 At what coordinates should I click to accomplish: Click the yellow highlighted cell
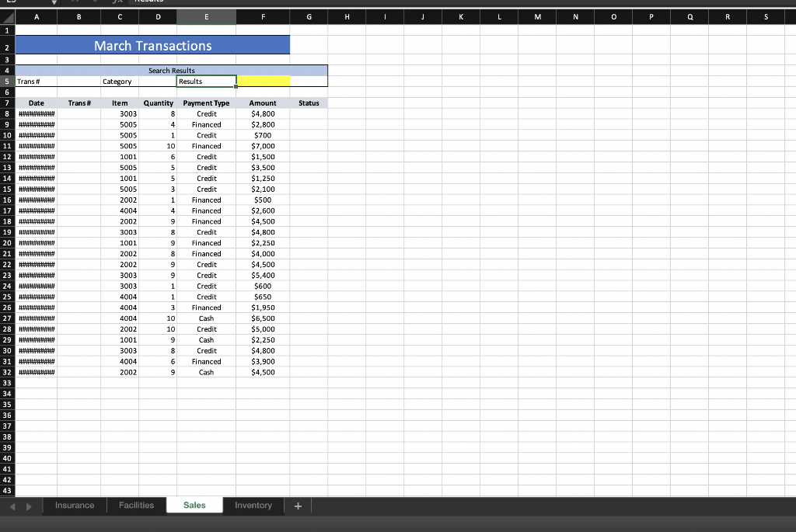coord(263,81)
